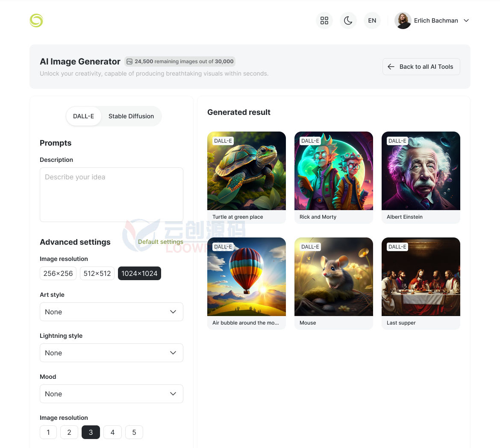Open the EN language selector

point(372,20)
